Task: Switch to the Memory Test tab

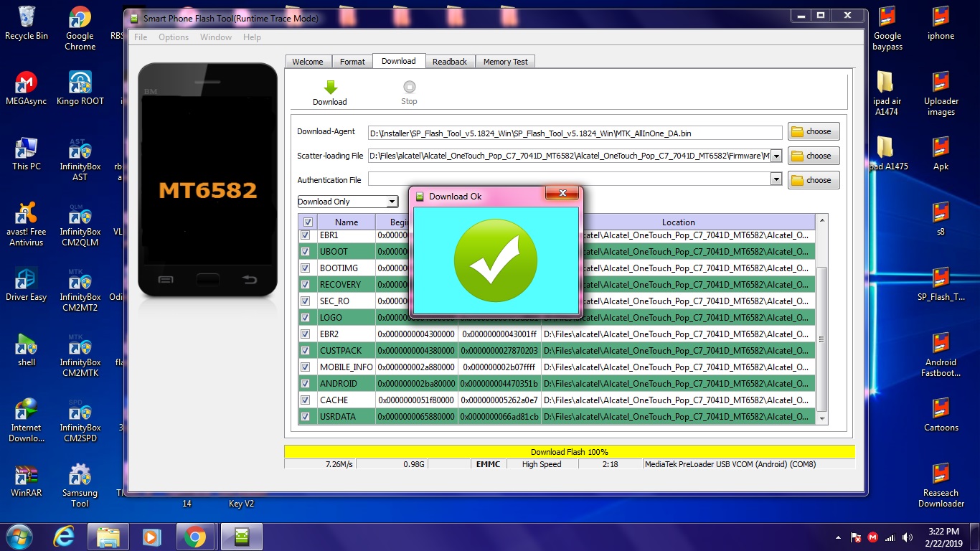Action: (x=505, y=62)
